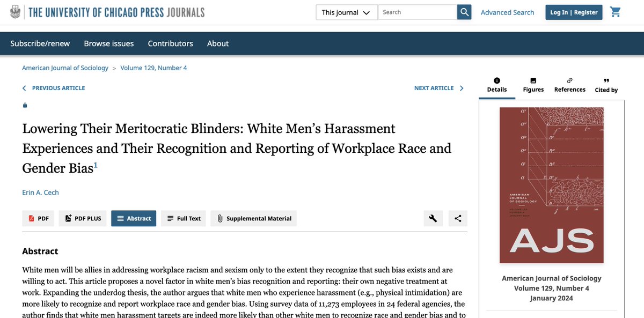Click the lock access icon above title
Image resolution: width=644 pixels, height=318 pixels.
25,105
